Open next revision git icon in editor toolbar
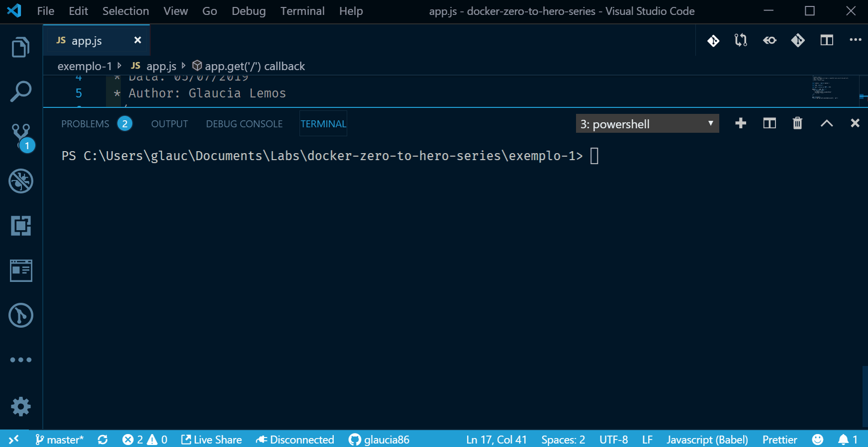This screenshot has height=447, width=868. (x=798, y=40)
